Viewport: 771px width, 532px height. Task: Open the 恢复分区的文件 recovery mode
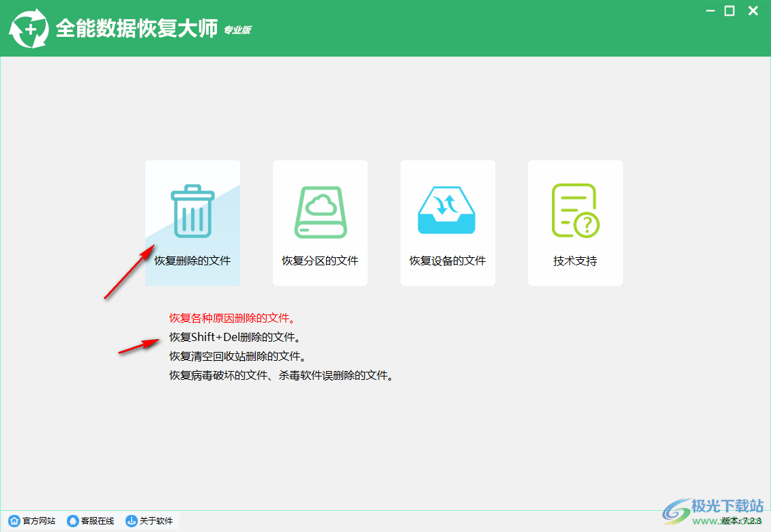320,261
